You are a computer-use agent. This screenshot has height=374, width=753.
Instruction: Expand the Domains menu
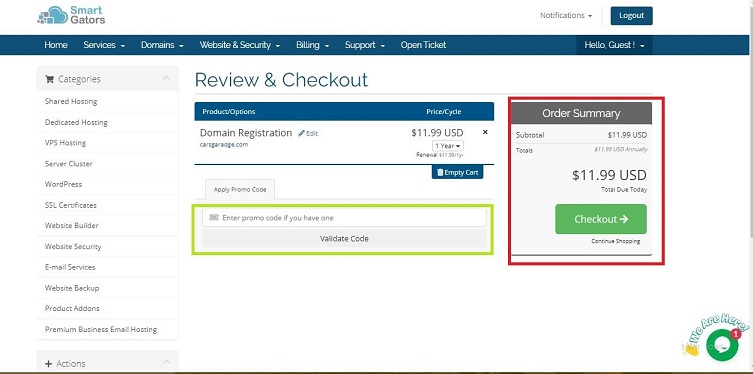162,45
